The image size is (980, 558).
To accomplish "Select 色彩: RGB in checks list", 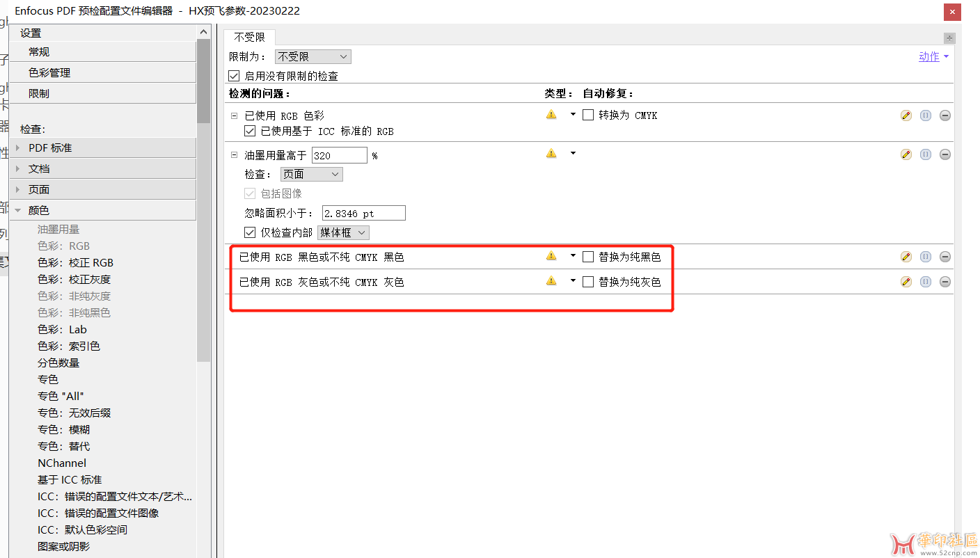I will 63,246.
